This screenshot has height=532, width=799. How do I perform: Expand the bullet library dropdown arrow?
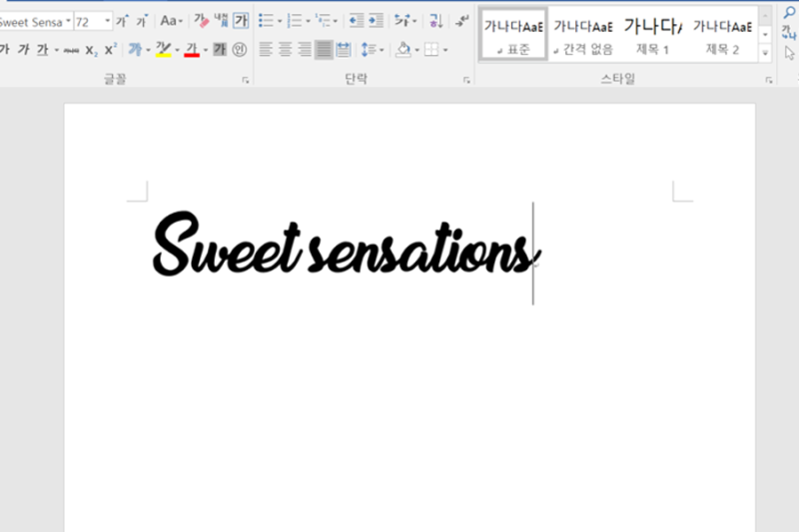click(x=280, y=21)
